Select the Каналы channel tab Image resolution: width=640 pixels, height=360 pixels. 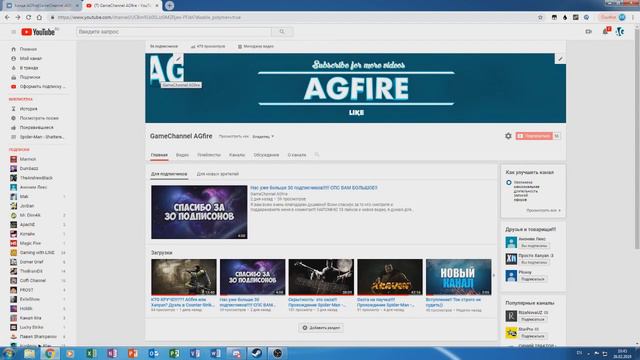[237, 155]
